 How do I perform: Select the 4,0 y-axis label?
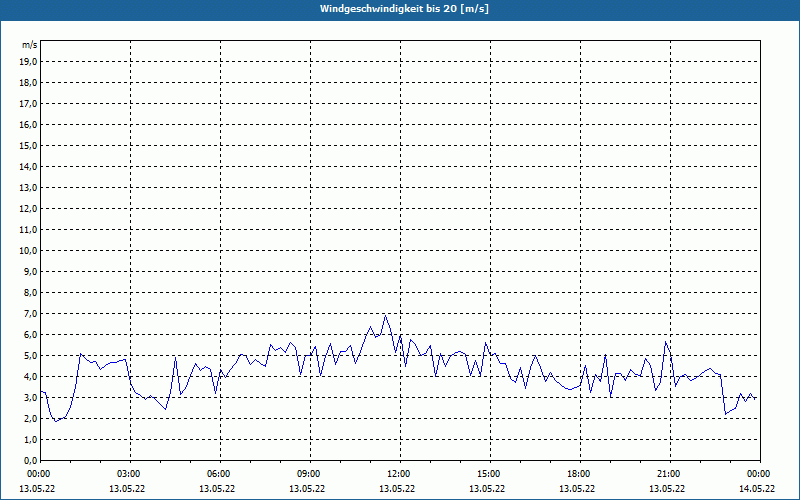[31, 377]
